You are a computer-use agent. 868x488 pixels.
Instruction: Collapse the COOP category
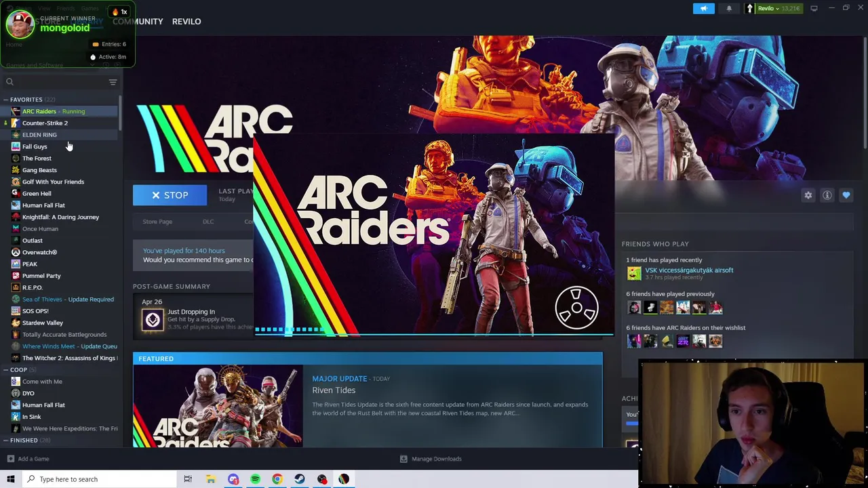[x=5, y=370]
